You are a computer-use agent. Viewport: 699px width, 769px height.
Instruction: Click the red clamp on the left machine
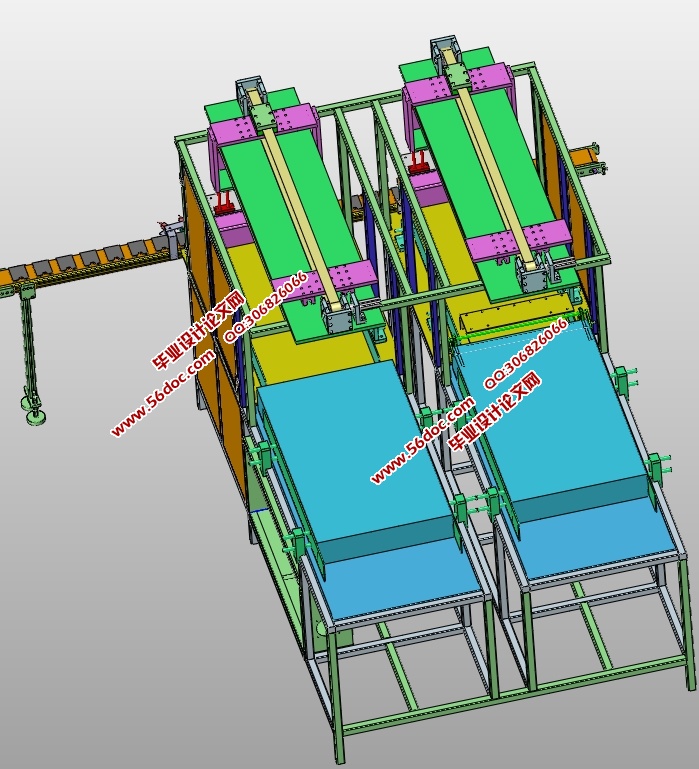[x=224, y=205]
